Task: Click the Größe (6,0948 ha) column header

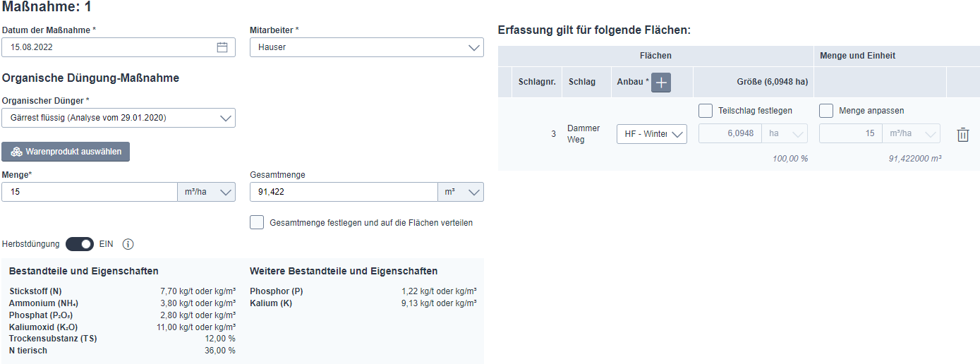Action: pos(773,82)
